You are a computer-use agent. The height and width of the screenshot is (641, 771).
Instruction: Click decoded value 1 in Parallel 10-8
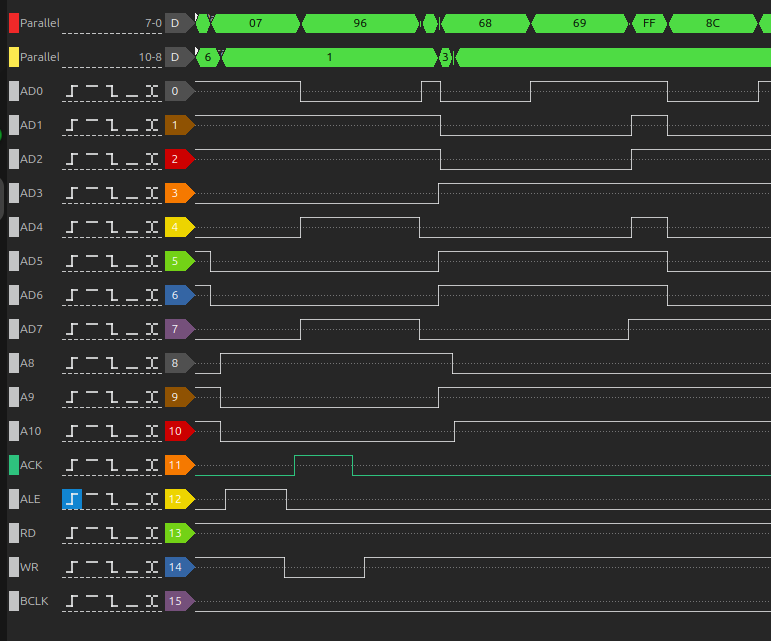[329, 57]
